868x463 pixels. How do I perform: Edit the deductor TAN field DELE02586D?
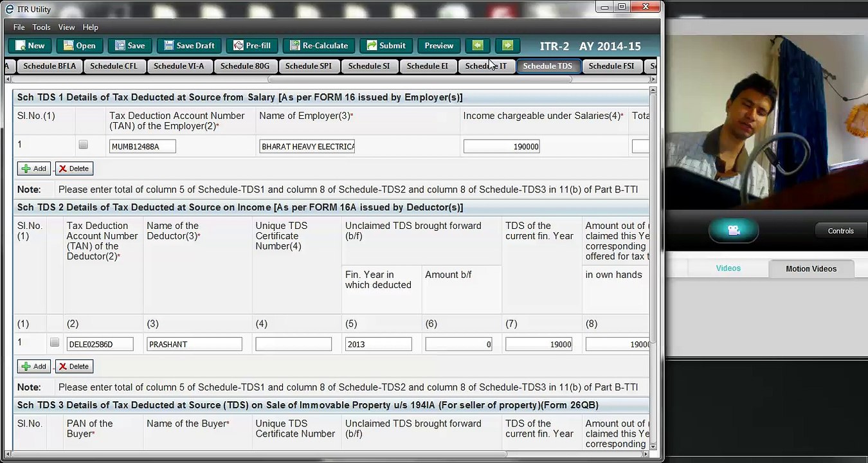click(x=100, y=345)
